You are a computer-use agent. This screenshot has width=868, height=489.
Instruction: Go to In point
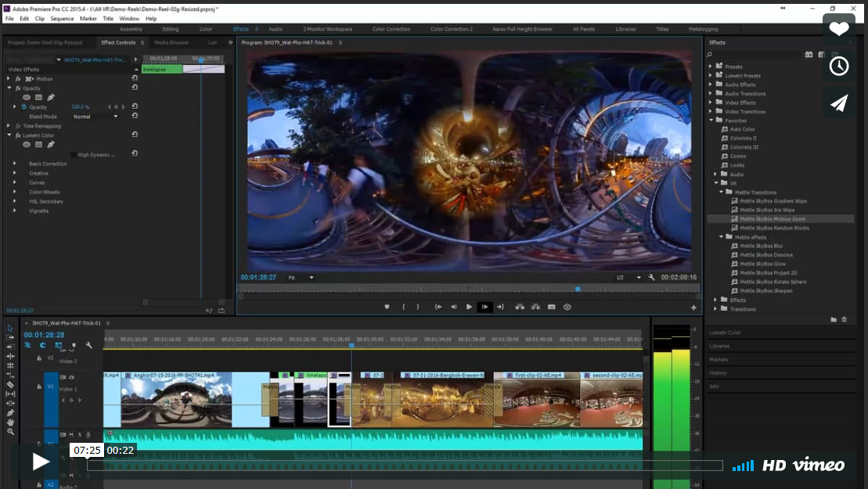pyautogui.click(x=438, y=307)
